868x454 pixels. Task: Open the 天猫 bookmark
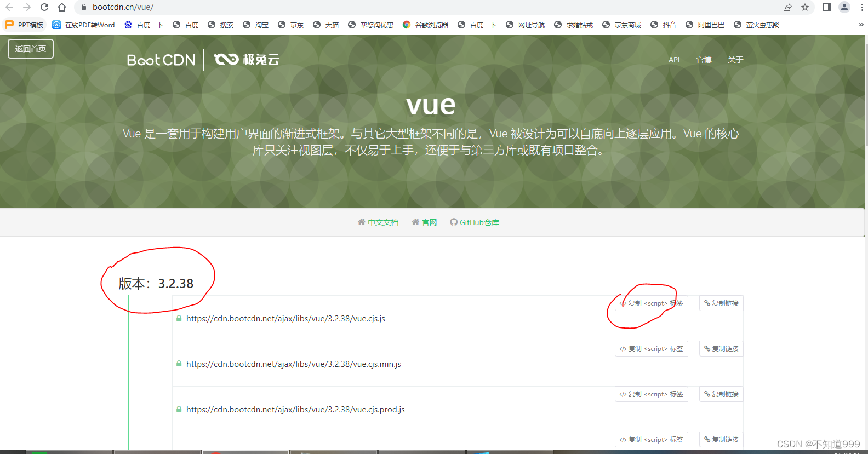point(325,25)
